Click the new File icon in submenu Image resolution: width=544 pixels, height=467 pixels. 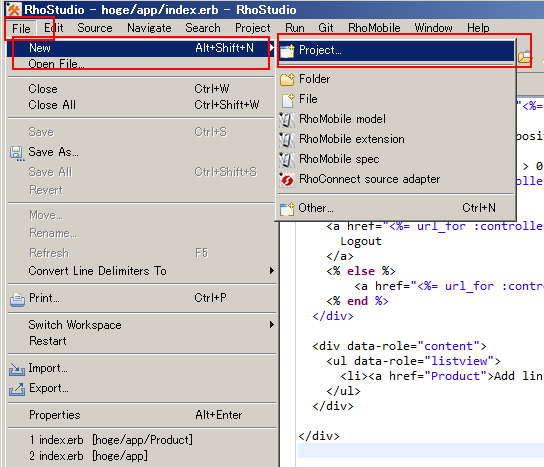pyautogui.click(x=287, y=100)
